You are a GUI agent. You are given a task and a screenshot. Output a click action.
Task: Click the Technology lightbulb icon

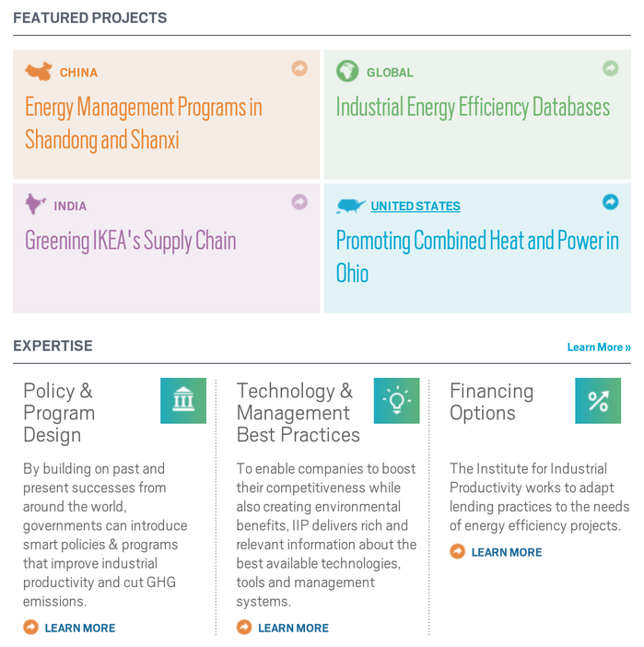tap(396, 401)
